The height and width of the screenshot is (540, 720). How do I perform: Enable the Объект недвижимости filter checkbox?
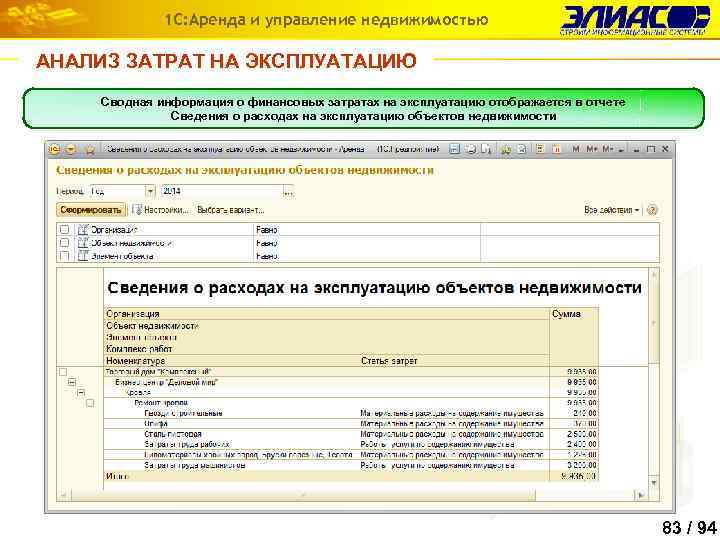[64, 242]
